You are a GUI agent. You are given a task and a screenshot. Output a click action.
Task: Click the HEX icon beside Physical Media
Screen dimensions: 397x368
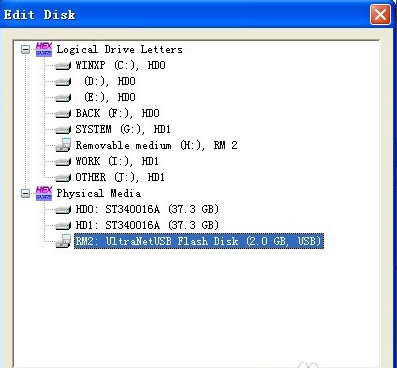pyautogui.click(x=44, y=193)
